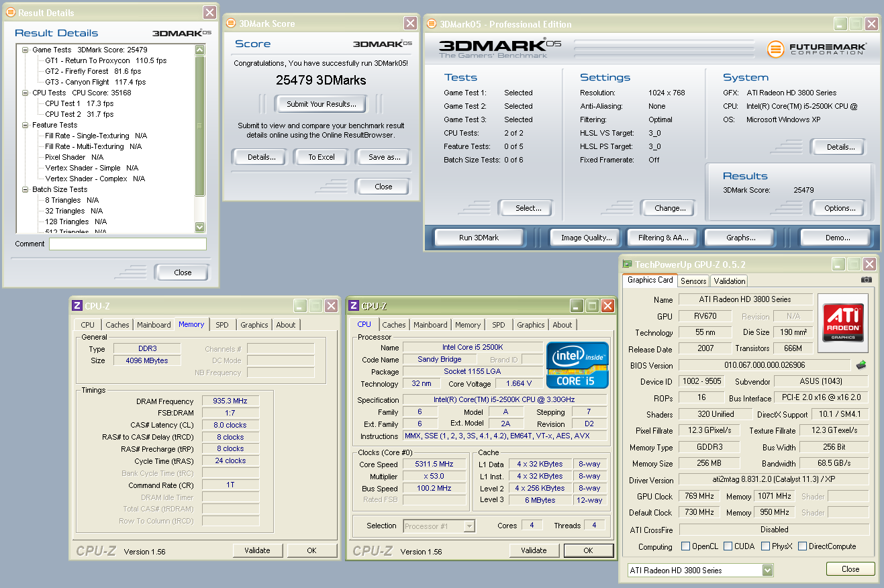Image resolution: width=884 pixels, height=588 pixels.
Task: Click Core Speed 5311.5 MHz value
Action: point(434,464)
